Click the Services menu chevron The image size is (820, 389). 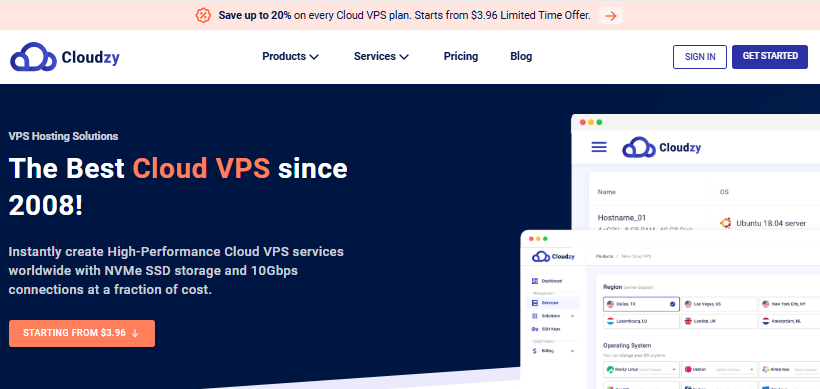tap(404, 57)
